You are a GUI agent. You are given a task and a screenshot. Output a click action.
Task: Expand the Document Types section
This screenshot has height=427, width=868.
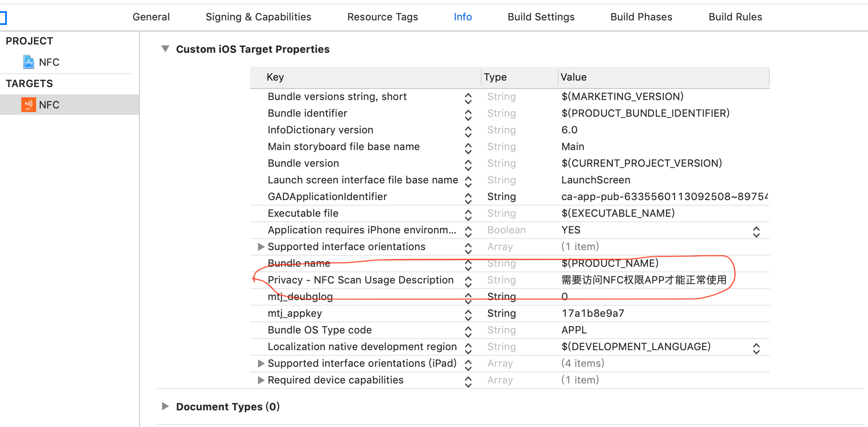click(x=165, y=406)
